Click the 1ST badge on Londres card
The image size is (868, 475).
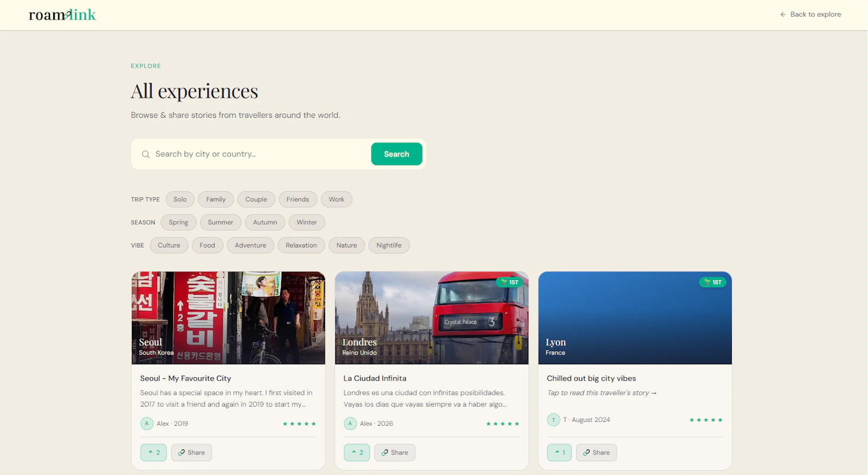(x=509, y=282)
